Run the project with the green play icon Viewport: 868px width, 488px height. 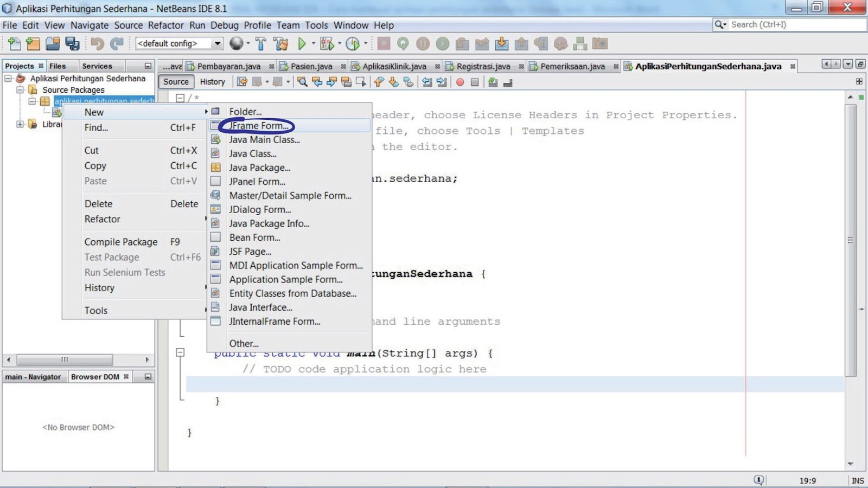(302, 43)
